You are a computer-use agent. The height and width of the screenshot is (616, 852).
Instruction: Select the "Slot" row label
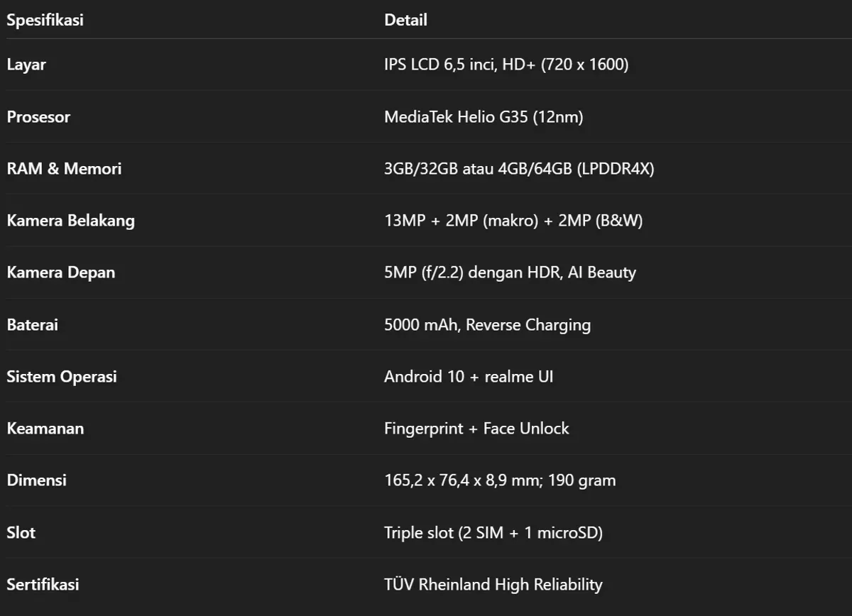pyautogui.click(x=21, y=532)
